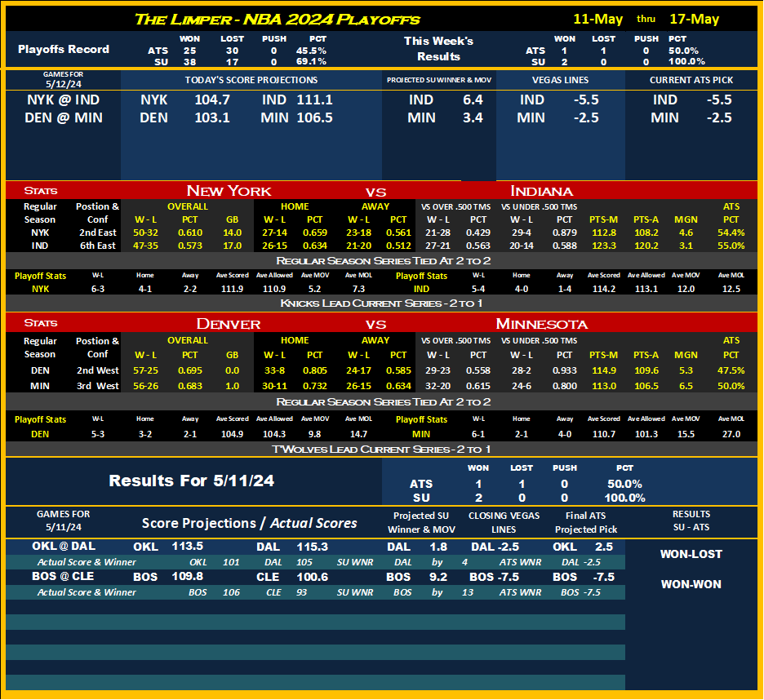Click "T'Wolves Lead Current Series - 2 to 1"
Viewport: 764px width, 700px height.
[x=381, y=450]
